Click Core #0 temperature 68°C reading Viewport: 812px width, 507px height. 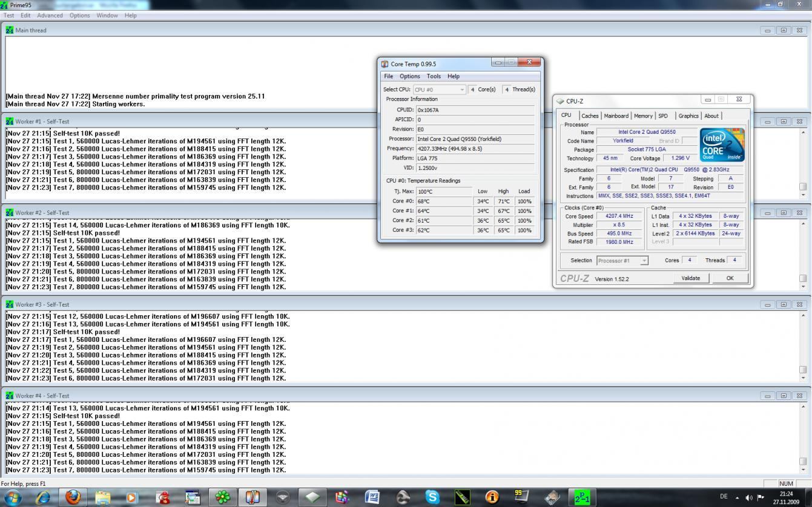pyautogui.click(x=444, y=201)
